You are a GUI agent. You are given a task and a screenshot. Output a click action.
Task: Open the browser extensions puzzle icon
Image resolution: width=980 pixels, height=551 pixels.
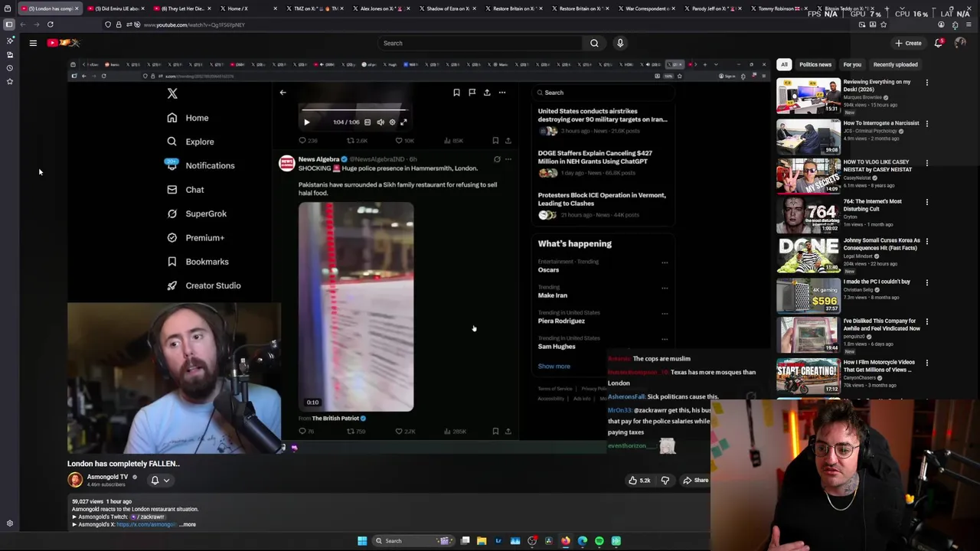tap(955, 24)
